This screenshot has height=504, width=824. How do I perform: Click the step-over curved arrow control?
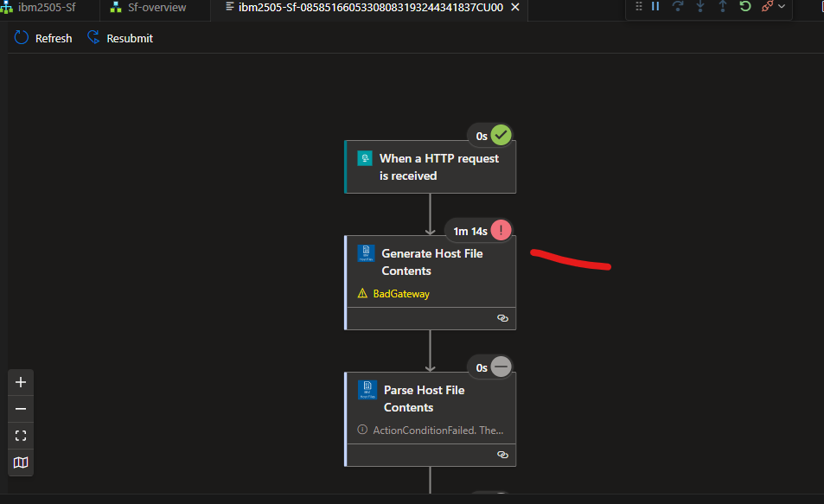tap(679, 6)
